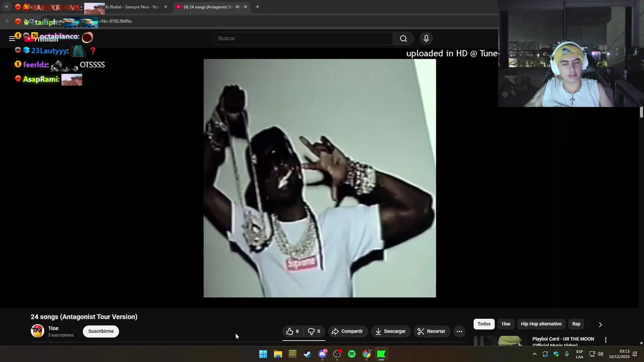Image resolution: width=644 pixels, height=362 pixels.
Task: Click the UR THE MOON video thumbnail
Action: click(x=500, y=341)
